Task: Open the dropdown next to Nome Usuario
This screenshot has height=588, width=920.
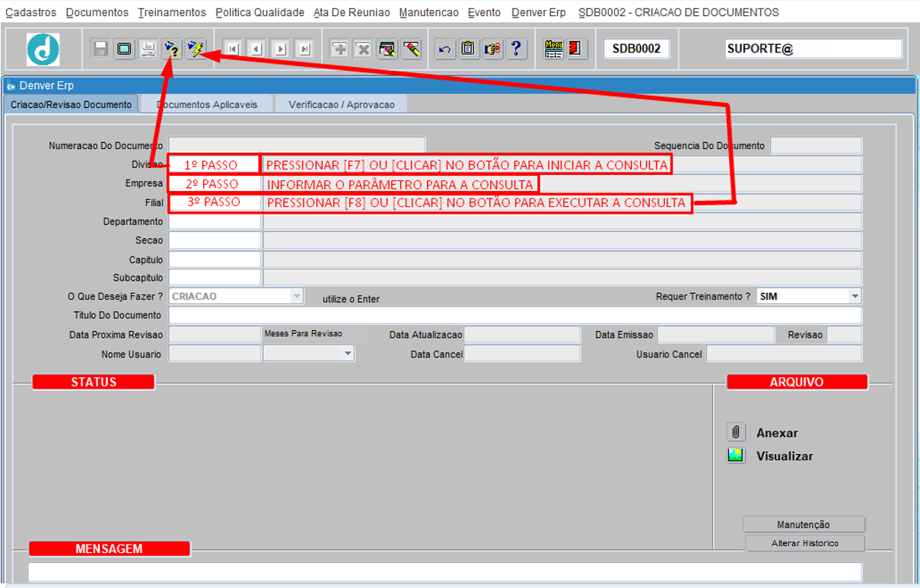Action: click(348, 353)
